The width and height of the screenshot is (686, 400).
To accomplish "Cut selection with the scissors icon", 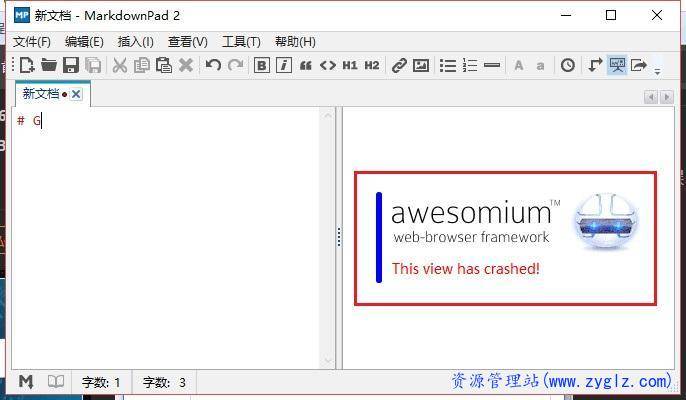I will tap(119, 66).
